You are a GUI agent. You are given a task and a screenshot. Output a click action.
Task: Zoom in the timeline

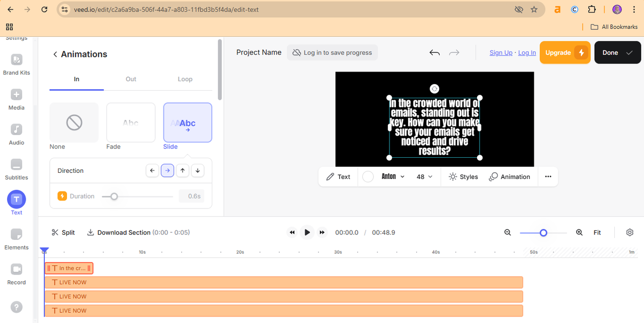580,232
